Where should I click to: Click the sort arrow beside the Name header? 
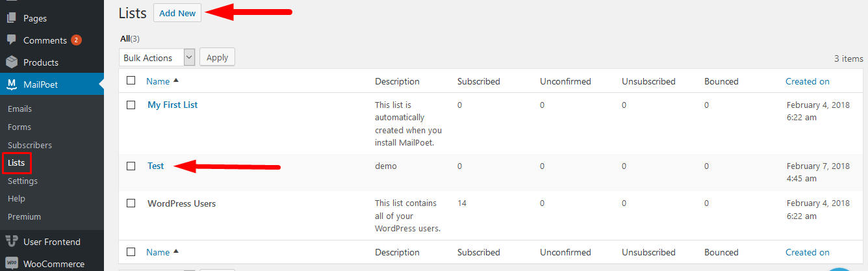pos(176,81)
